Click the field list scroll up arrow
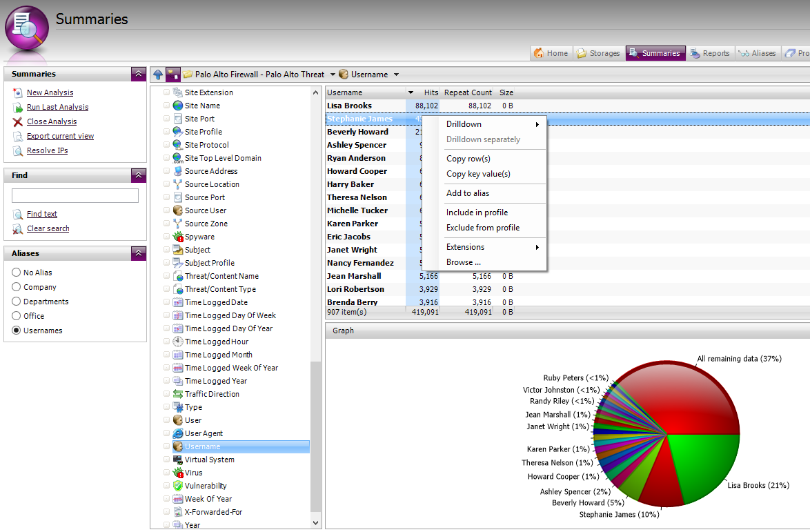The width and height of the screenshot is (810, 532). tap(315, 92)
